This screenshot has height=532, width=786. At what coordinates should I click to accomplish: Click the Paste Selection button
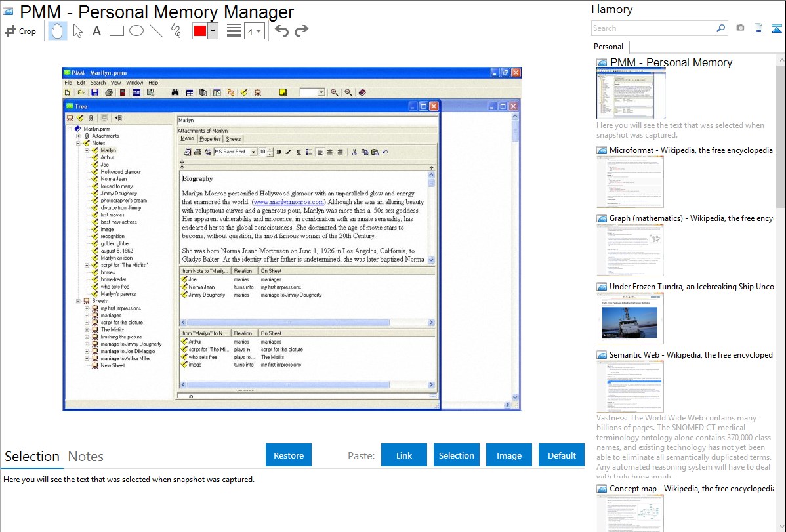[456, 455]
